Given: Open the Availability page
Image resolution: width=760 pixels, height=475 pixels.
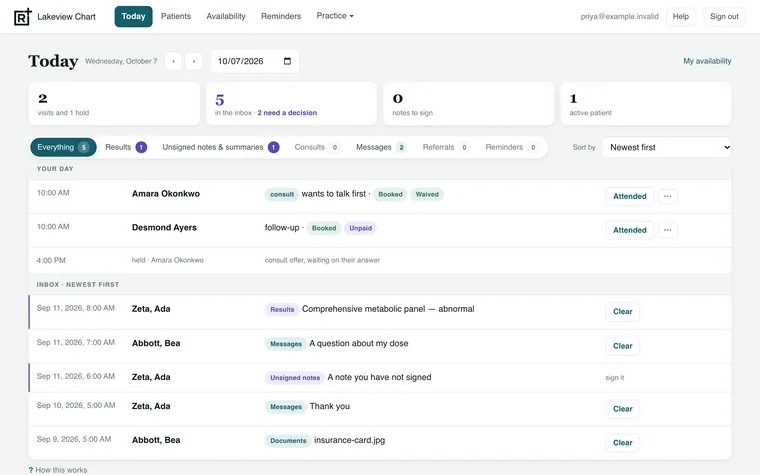Looking at the screenshot, I should (226, 16).
